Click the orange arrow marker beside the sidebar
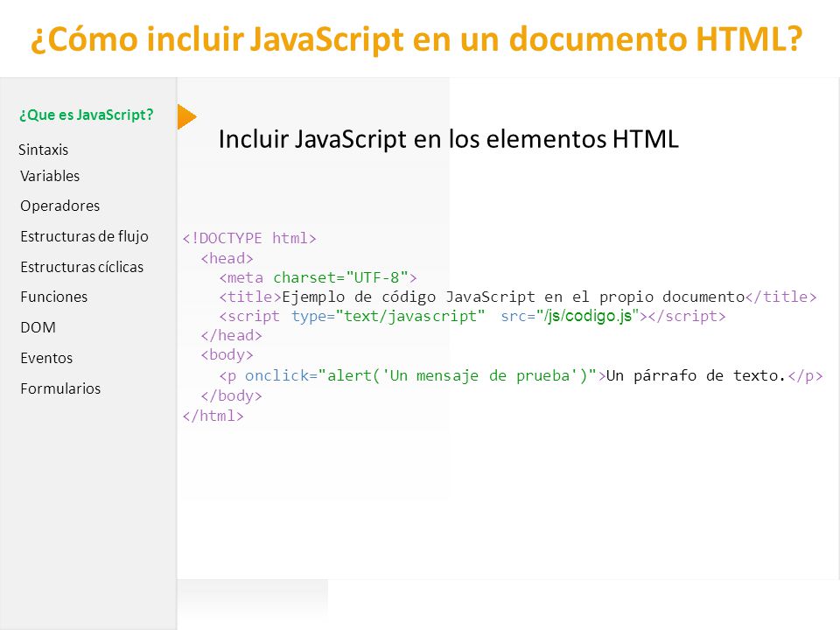 pyautogui.click(x=186, y=116)
